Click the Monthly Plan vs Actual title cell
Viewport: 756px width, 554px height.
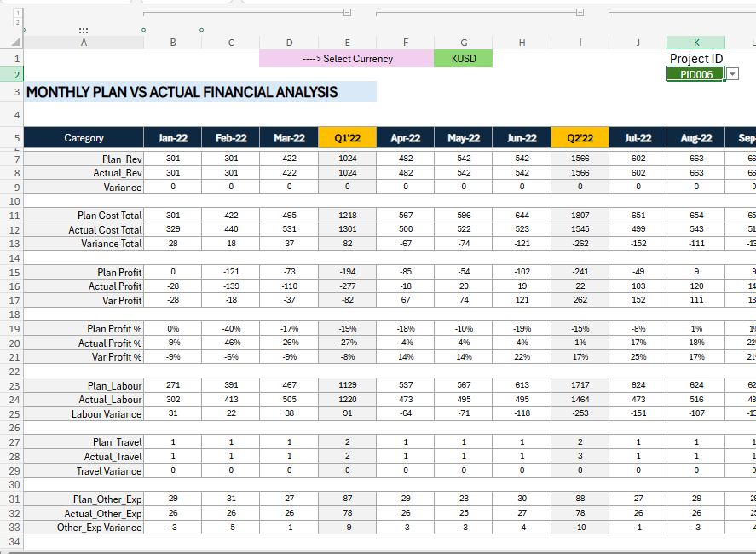pyautogui.click(x=200, y=92)
